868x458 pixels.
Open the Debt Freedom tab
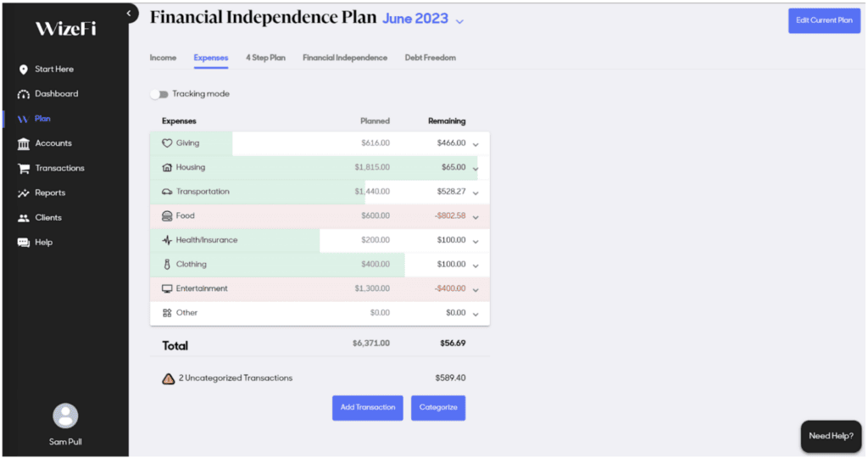[x=430, y=58]
